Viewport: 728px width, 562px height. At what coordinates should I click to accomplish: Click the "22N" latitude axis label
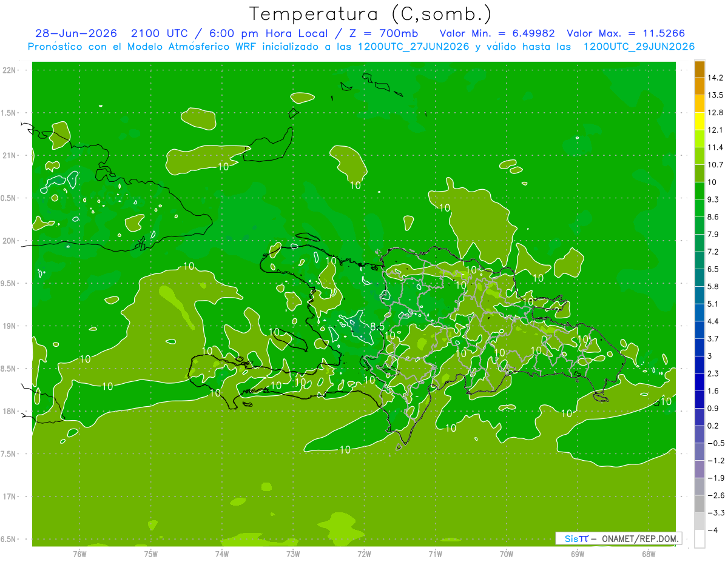[10, 70]
